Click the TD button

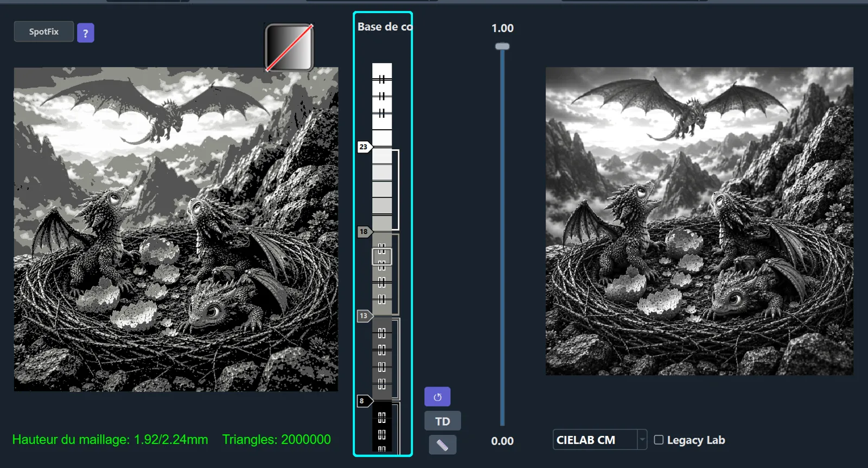point(443,421)
